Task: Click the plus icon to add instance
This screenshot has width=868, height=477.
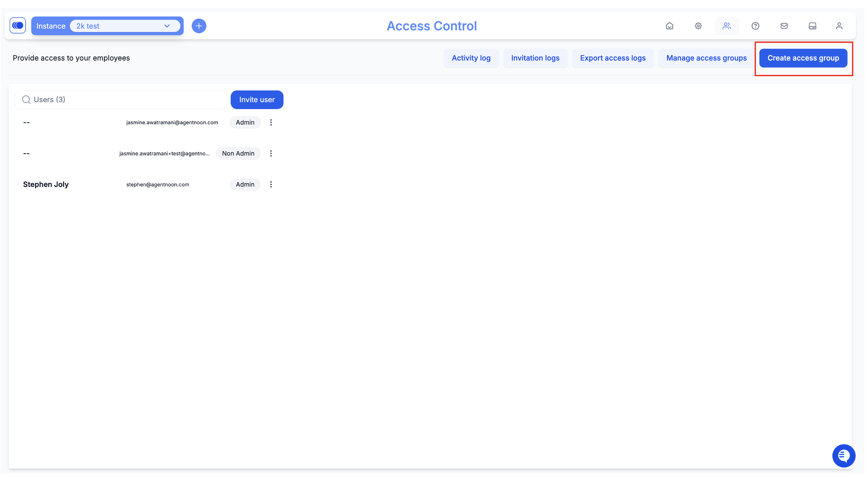Action: [x=199, y=26]
